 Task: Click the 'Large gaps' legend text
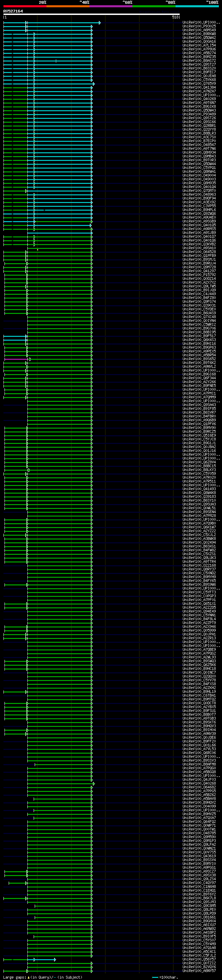click(15, 977)
